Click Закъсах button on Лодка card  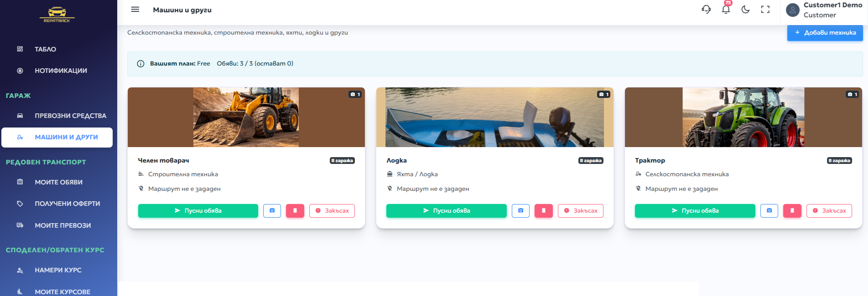(580, 211)
